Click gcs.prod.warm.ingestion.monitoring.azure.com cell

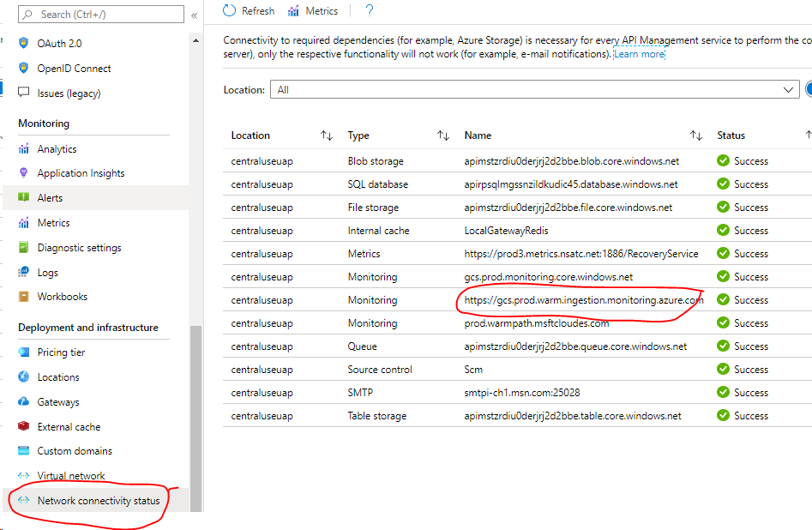click(584, 300)
